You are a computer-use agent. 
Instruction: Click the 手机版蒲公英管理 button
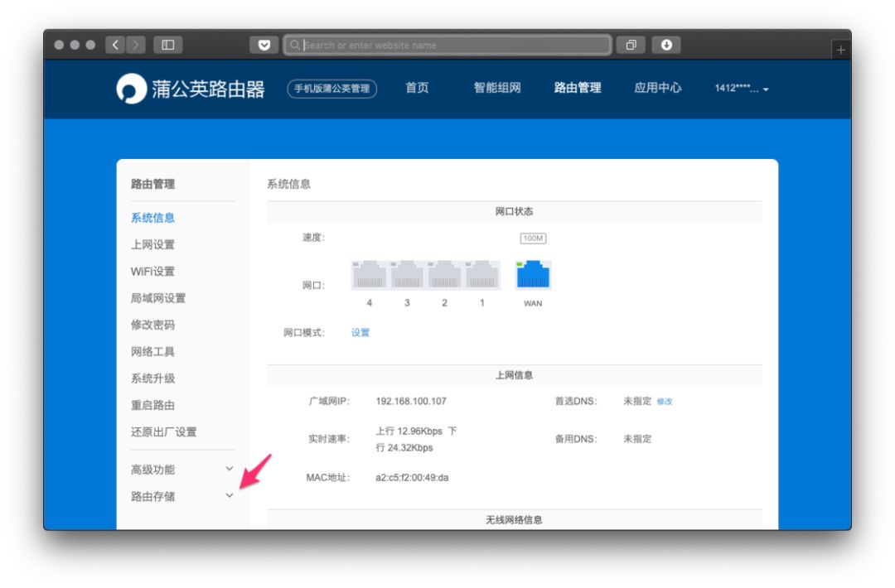pos(332,89)
